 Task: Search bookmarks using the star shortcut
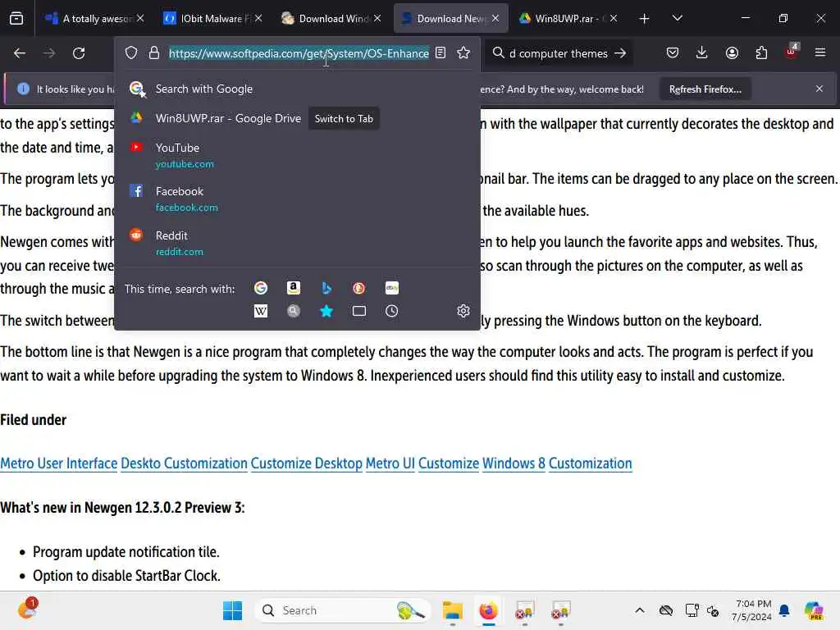(326, 311)
